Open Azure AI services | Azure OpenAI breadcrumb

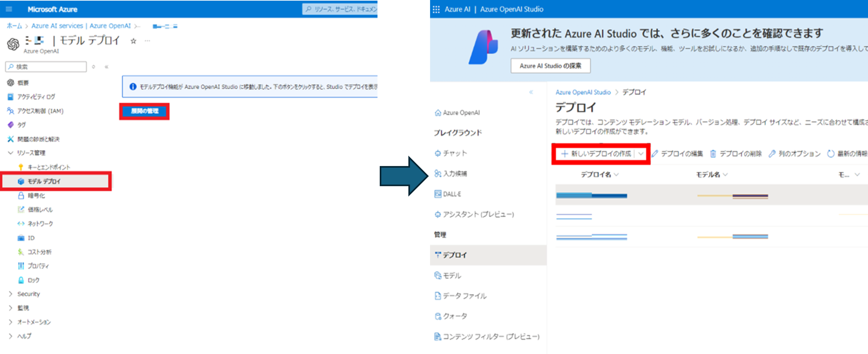pyautogui.click(x=81, y=26)
